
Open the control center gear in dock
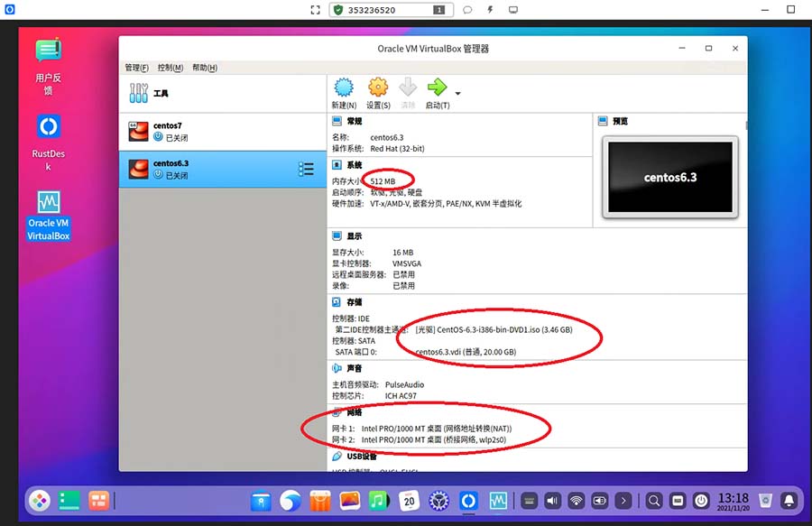tap(438, 501)
